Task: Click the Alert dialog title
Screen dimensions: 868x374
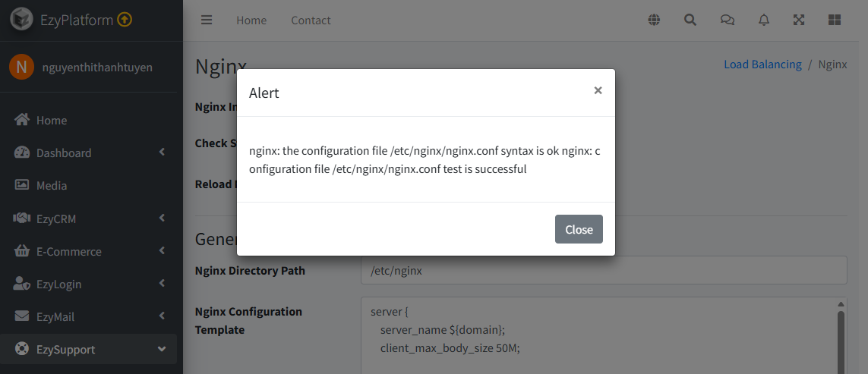Action: point(264,93)
